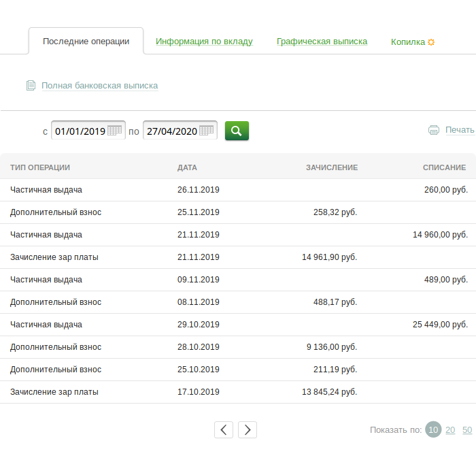Screen dimensions: 476x456
Task: Click the ДАТА column header
Action: point(187,167)
